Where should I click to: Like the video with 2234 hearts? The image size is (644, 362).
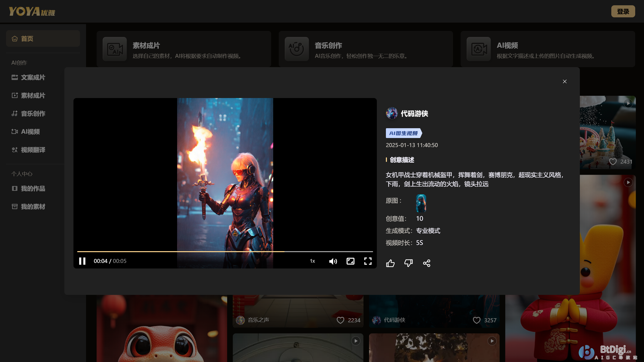(x=340, y=320)
